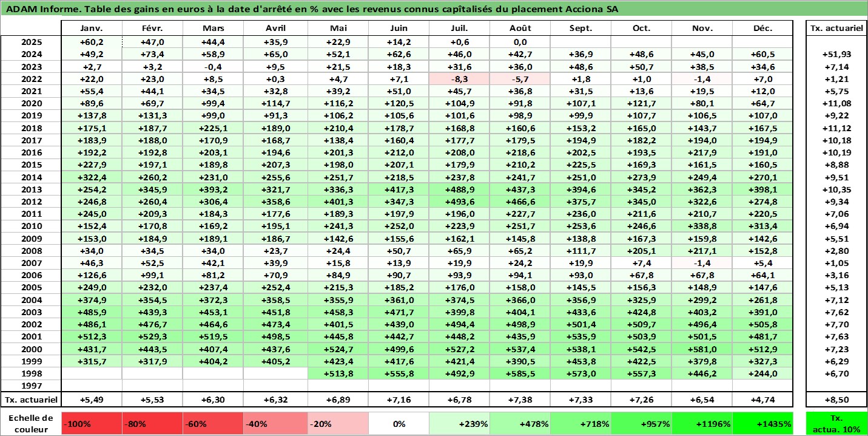Select the +4,74 bottom cell under Déc.
This screenshot has width=868, height=436.
[x=762, y=400]
